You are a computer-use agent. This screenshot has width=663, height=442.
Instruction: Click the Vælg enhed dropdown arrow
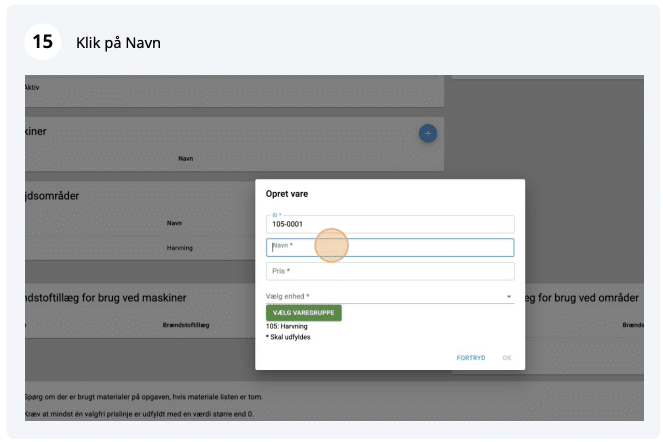508,297
